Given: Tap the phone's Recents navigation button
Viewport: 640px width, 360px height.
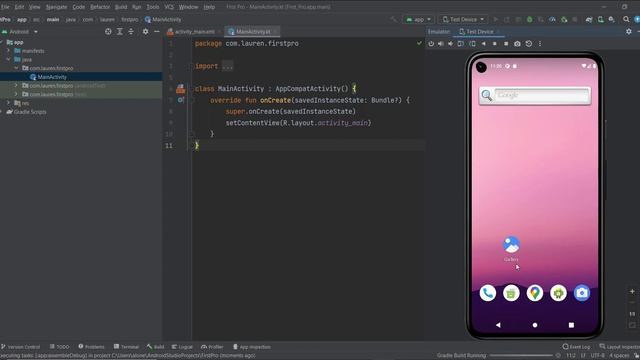Looking at the screenshot, I should click(x=571, y=325).
